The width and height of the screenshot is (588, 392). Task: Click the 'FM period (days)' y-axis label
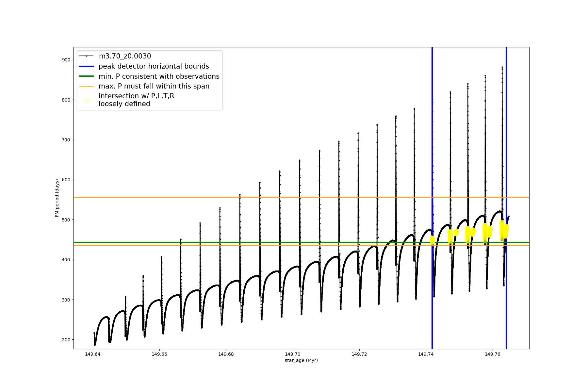[x=57, y=198]
